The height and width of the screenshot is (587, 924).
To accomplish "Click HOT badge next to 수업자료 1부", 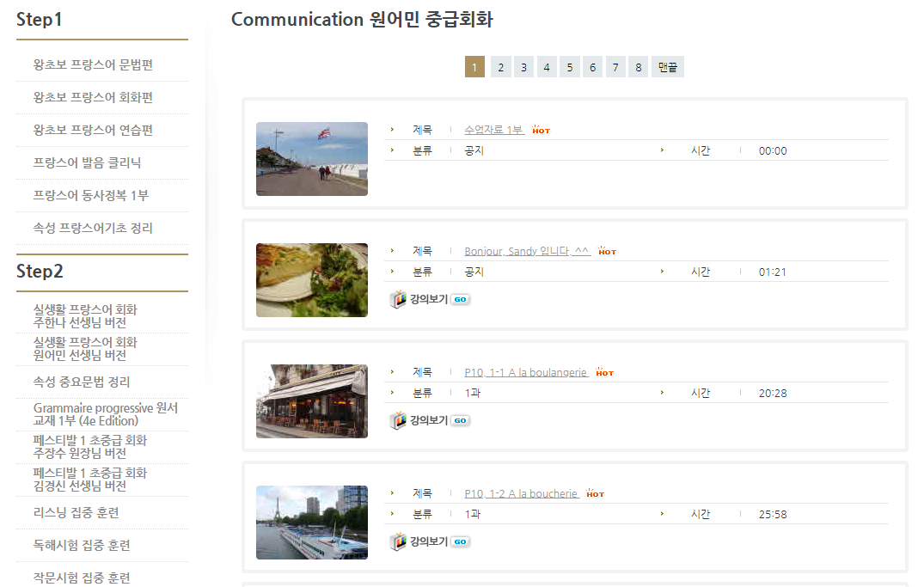I will tap(541, 130).
